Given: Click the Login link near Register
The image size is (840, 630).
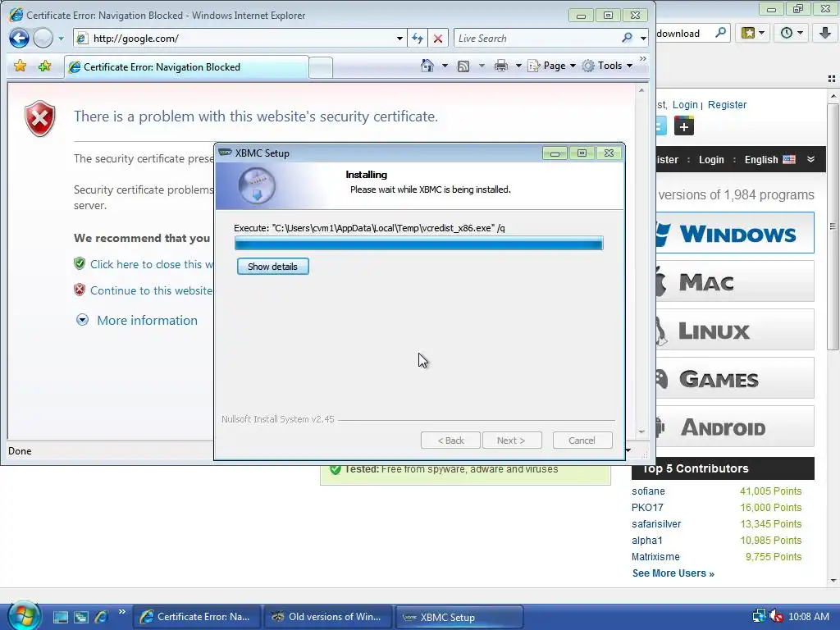Looking at the screenshot, I should pyautogui.click(x=685, y=105).
